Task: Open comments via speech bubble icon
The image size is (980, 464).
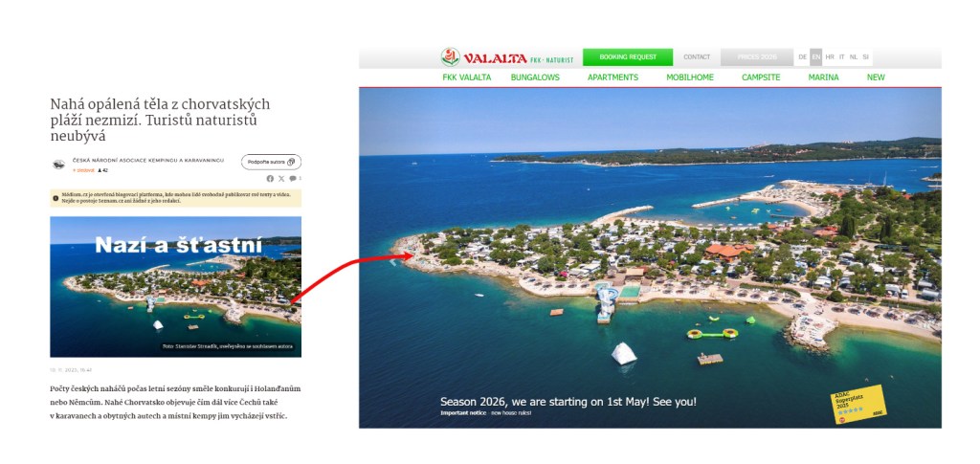Action: 293,179
